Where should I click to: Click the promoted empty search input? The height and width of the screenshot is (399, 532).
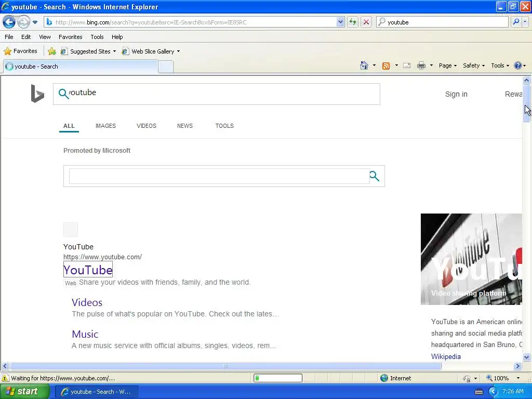click(x=219, y=176)
